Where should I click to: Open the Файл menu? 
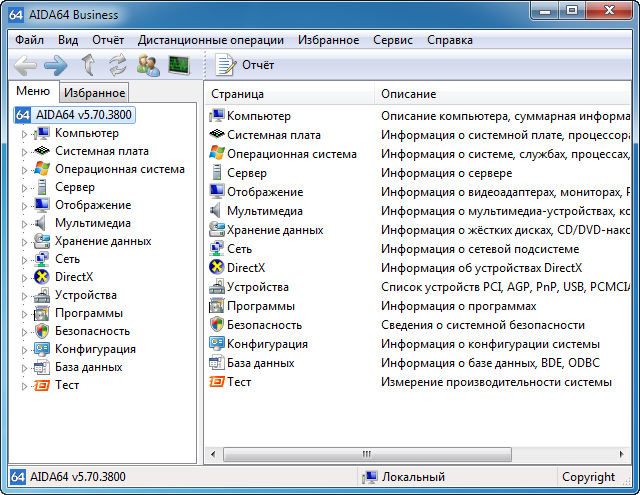(x=29, y=40)
